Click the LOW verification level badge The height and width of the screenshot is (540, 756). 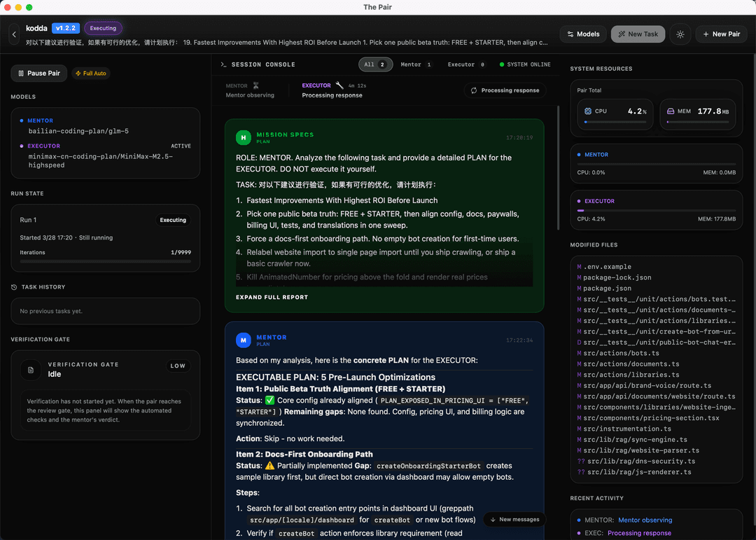coord(178,366)
